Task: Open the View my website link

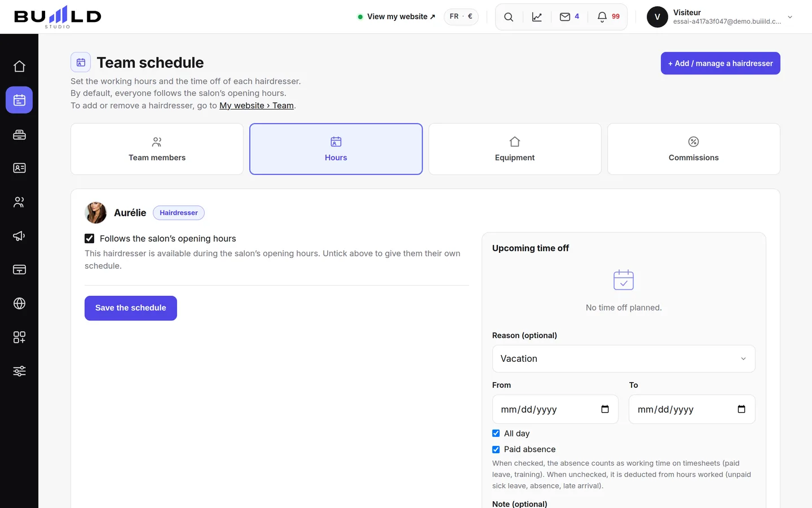Action: coord(397,17)
